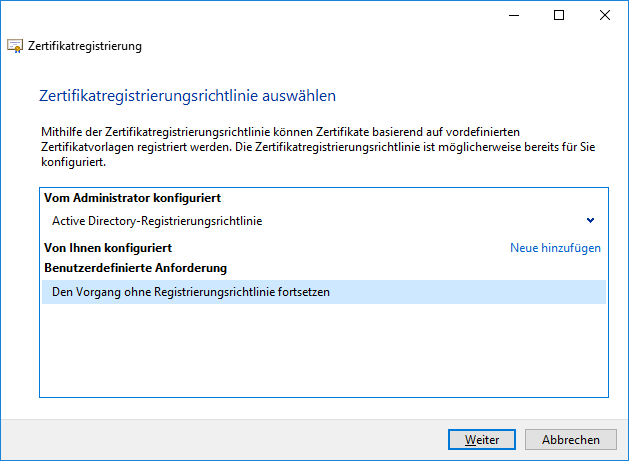The image size is (629, 461).
Task: Click empty space inside the policy list box
Action: pyautogui.click(x=324, y=349)
